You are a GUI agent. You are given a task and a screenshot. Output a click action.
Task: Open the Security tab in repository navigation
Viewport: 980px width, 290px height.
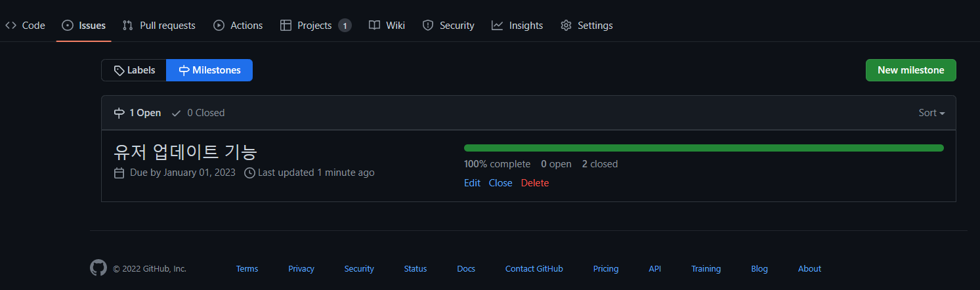448,26
